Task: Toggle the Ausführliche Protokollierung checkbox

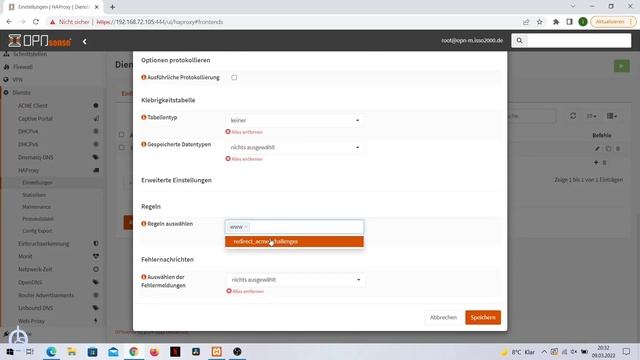Action: point(234,78)
